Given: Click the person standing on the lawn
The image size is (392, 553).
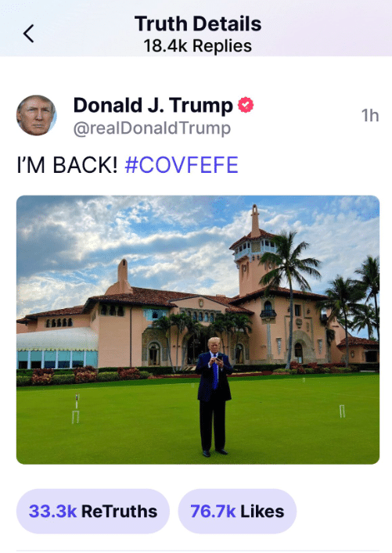Looking at the screenshot, I should [x=214, y=397].
